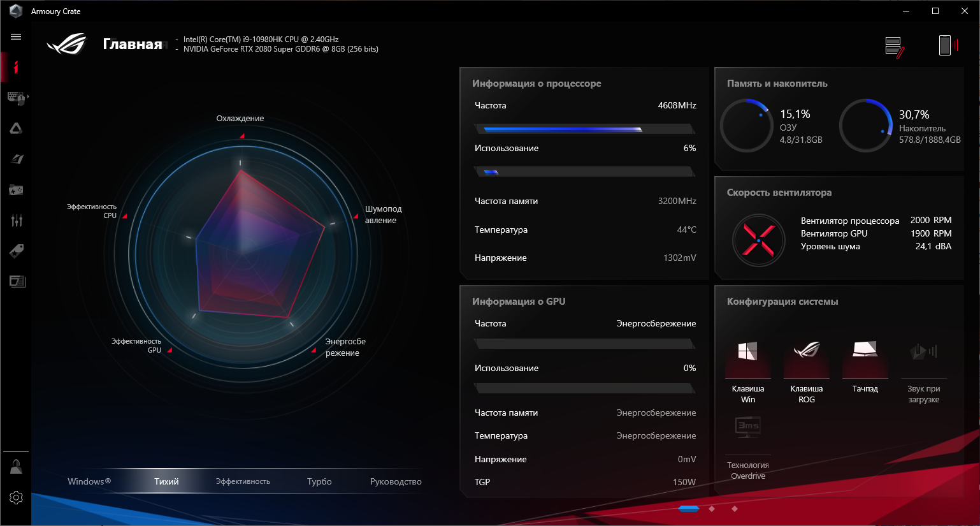Select the Эффективность performance mode
This screenshot has width=980, height=526.
tap(243, 481)
